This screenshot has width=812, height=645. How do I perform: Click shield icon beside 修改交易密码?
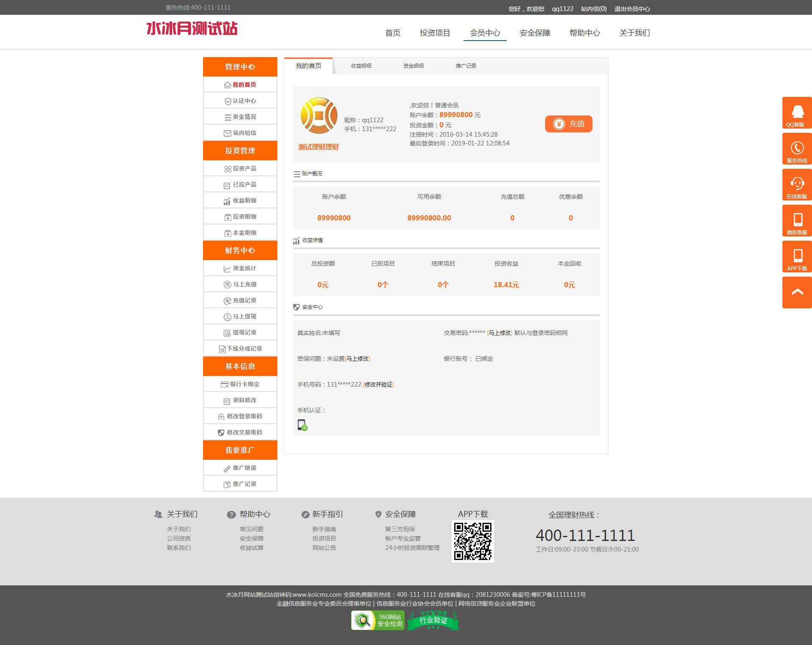click(221, 433)
